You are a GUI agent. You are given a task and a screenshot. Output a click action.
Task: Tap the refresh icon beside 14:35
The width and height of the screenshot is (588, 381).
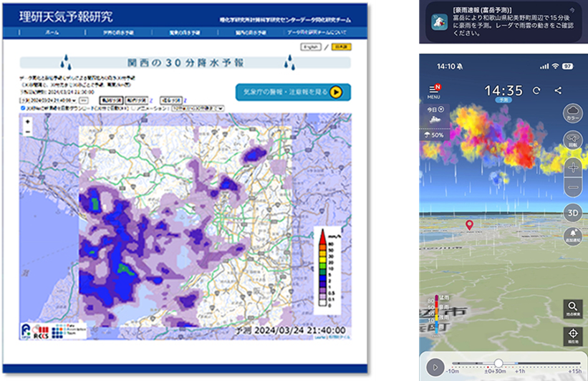pyautogui.click(x=537, y=91)
